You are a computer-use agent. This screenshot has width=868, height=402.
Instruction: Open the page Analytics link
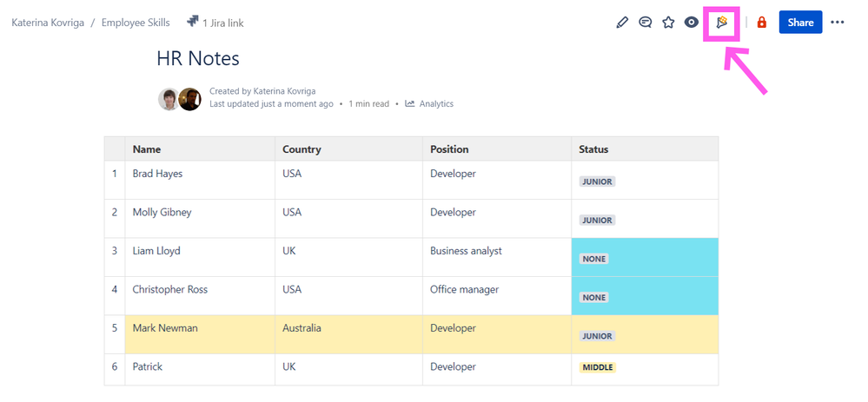click(x=436, y=103)
